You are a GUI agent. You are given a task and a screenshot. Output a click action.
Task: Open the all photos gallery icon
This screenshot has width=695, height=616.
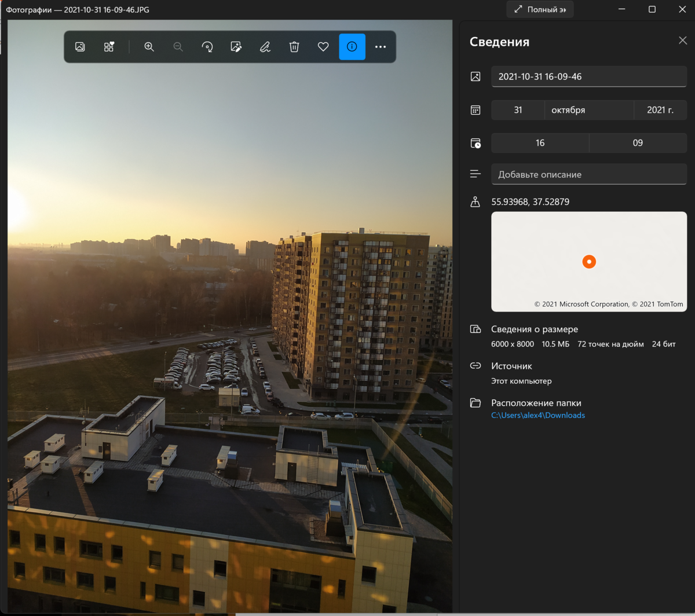[80, 47]
